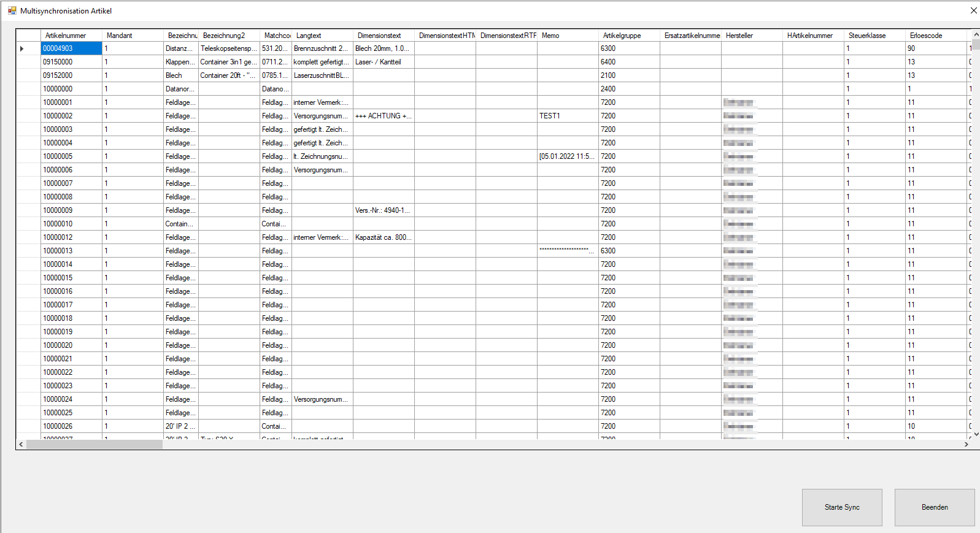Click Bezeichnung2 cell 'Container 3in1 ge...'
980x533 pixels.
[229, 62]
